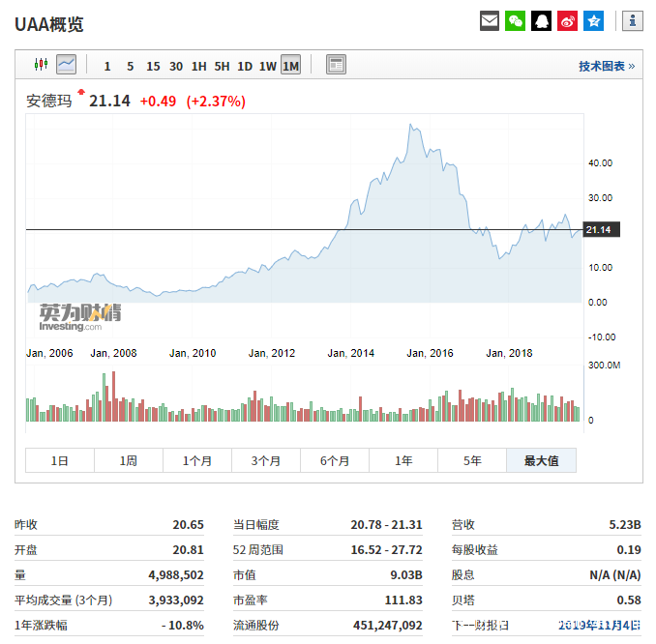Select the 15 minute interval
656x644 pixels.
pos(153,66)
